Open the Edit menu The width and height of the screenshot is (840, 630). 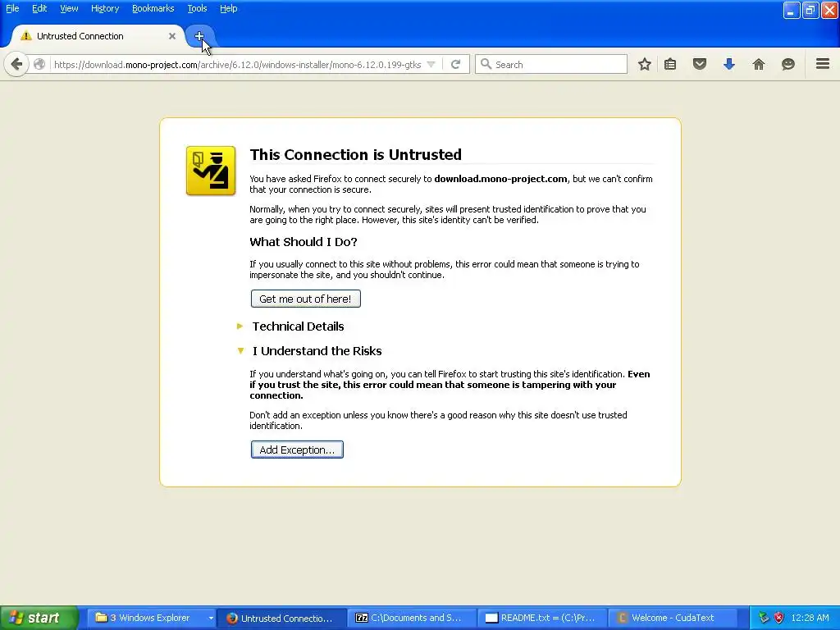(39, 8)
